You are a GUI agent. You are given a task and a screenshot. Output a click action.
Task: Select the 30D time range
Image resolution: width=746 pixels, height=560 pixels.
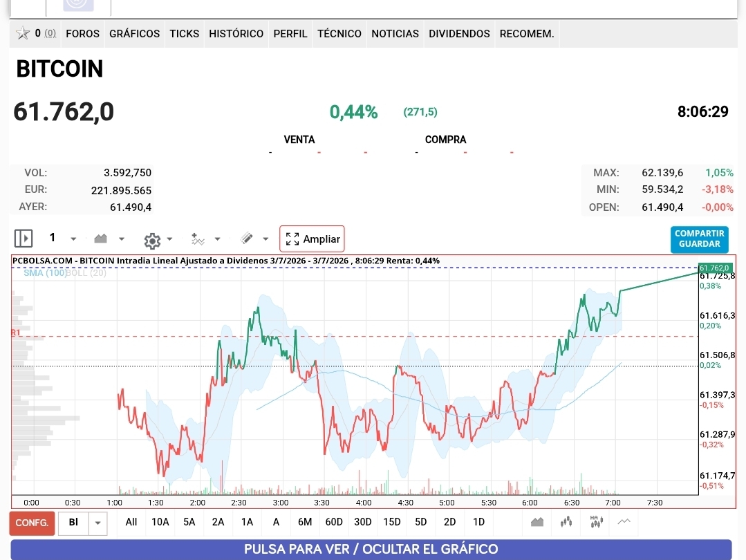pyautogui.click(x=363, y=522)
